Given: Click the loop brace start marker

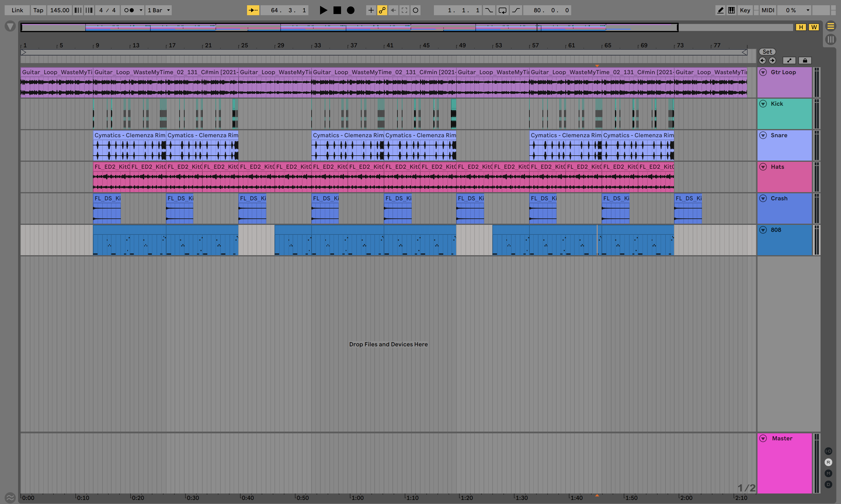Looking at the screenshot, I should point(23,52).
